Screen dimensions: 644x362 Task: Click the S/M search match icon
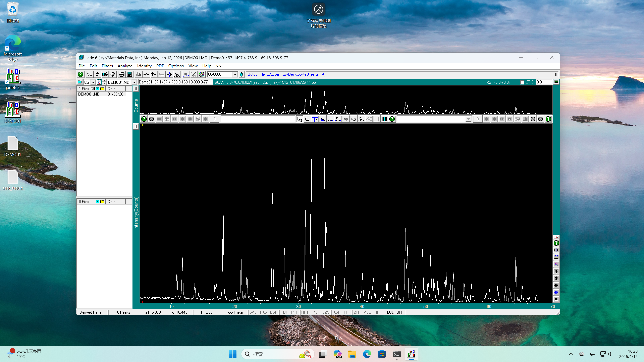[194, 74]
